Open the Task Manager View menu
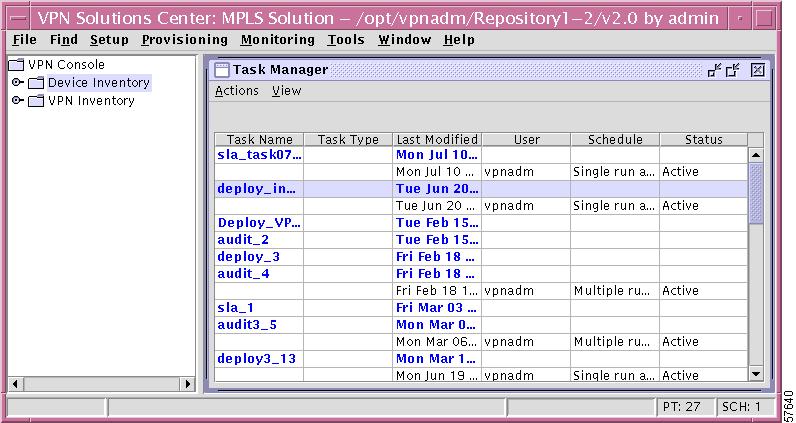The image size is (796, 423). pos(286,91)
